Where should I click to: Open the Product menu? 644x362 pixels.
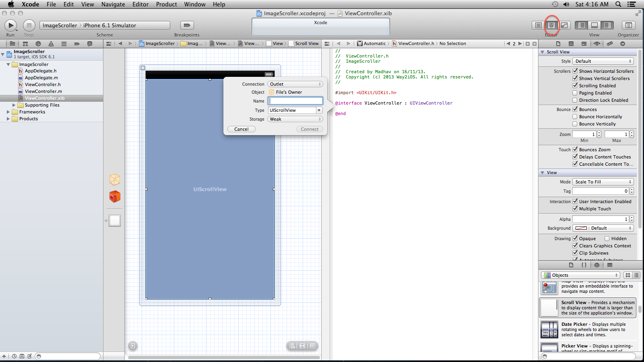(166, 4)
